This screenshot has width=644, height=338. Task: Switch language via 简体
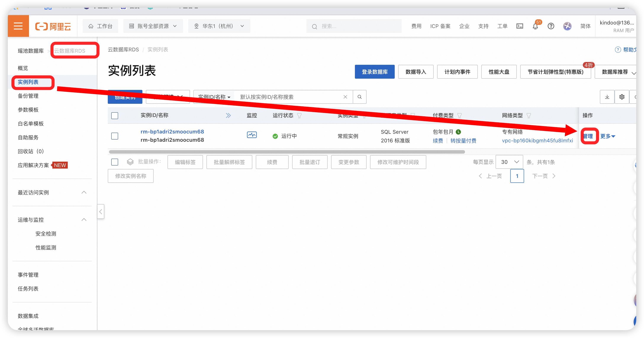click(x=585, y=26)
